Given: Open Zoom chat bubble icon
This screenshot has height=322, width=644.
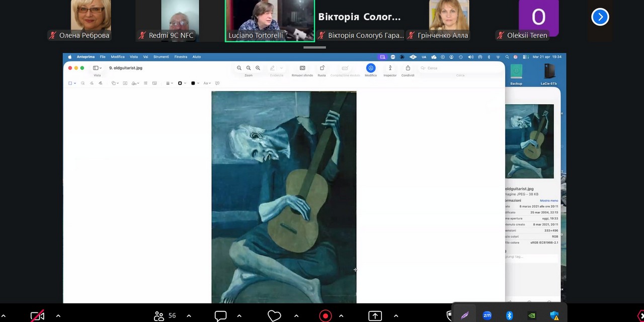Looking at the screenshot, I should click(220, 315).
